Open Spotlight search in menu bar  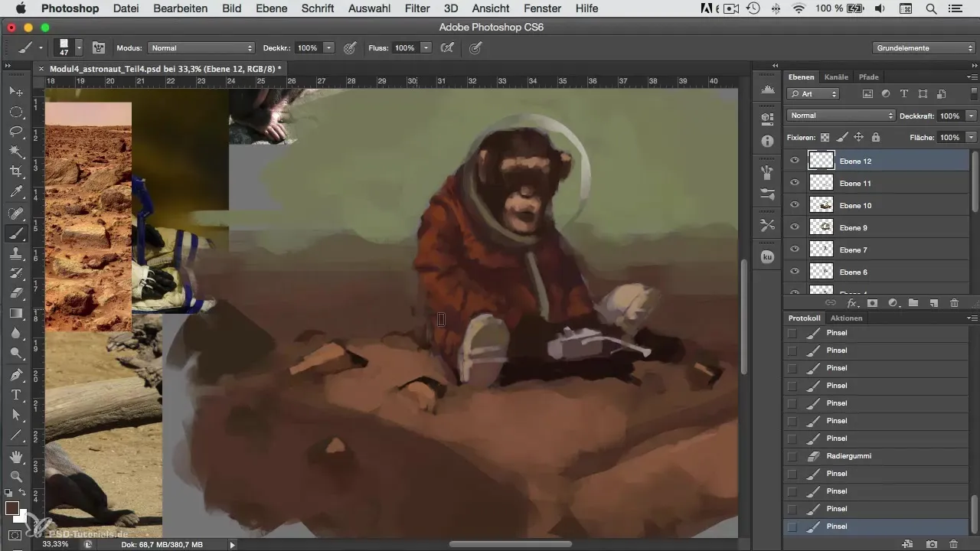click(930, 8)
